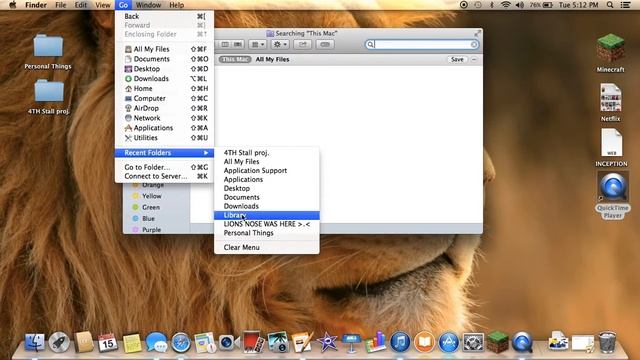The height and width of the screenshot is (360, 640).
Task: Select LIONS NOSE WAS HERE recent folder
Action: [267, 224]
